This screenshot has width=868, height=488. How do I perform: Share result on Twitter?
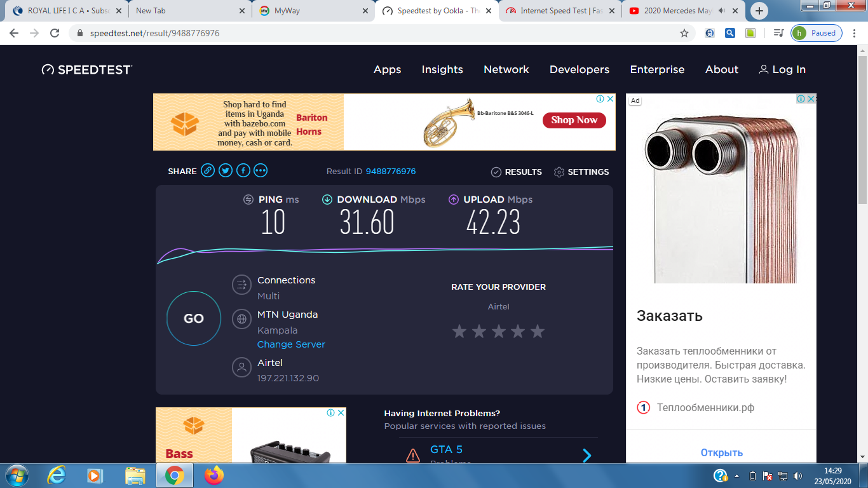point(226,171)
